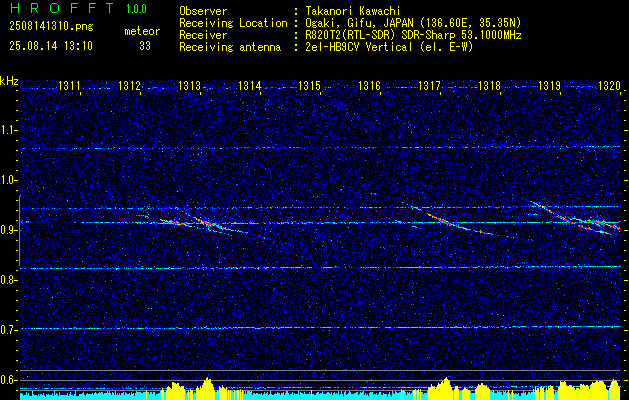Click the yellow signal peak below 1313

click(207, 387)
